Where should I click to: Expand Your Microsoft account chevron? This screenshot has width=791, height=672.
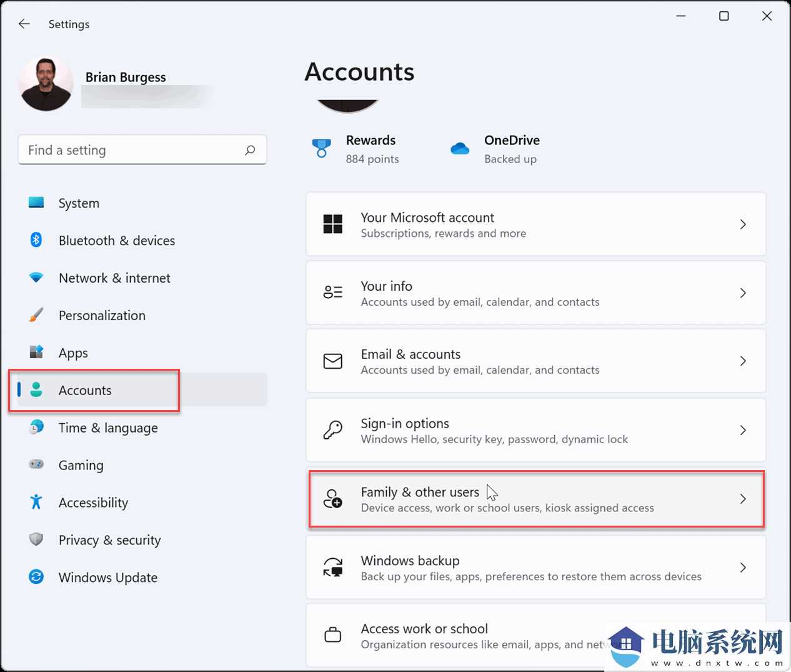pyautogui.click(x=743, y=224)
